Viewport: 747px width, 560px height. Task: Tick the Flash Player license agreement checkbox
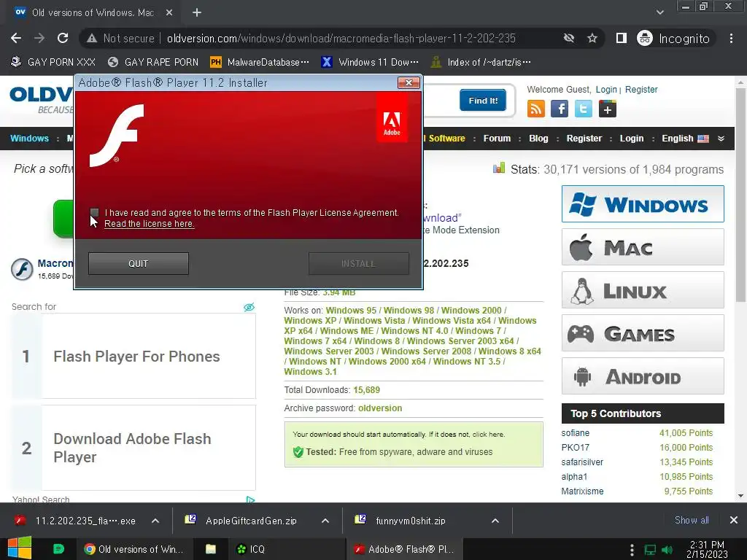coord(94,212)
